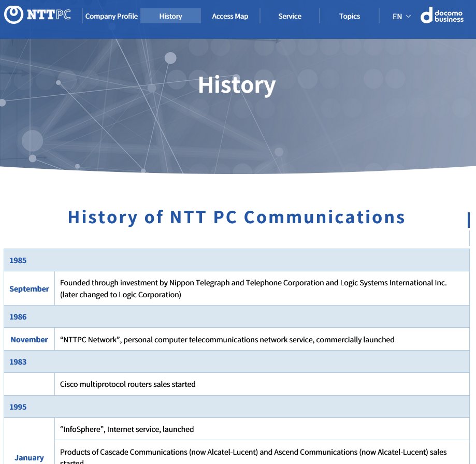Open the Topics menu item
This screenshot has width=476, height=464.
350,16
